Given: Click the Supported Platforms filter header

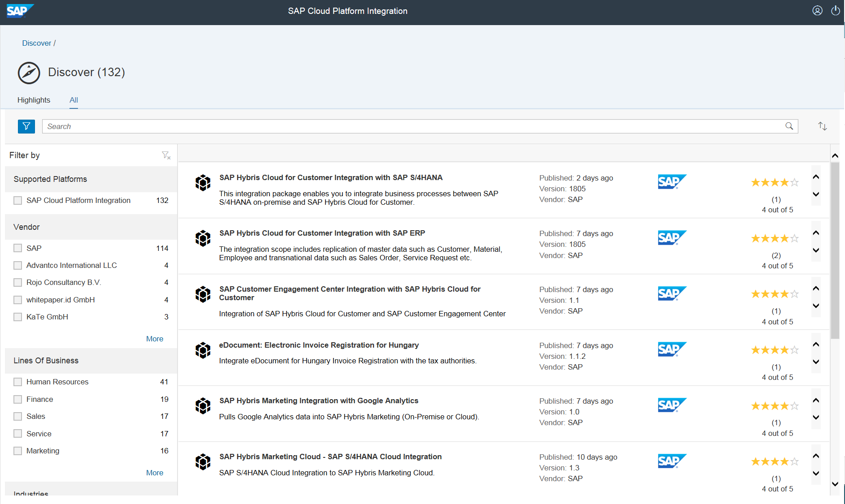Looking at the screenshot, I should click(91, 179).
